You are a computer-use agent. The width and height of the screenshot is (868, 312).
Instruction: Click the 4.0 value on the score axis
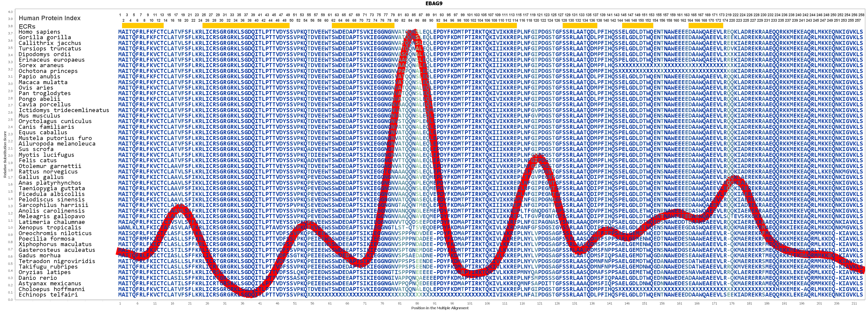10,12
